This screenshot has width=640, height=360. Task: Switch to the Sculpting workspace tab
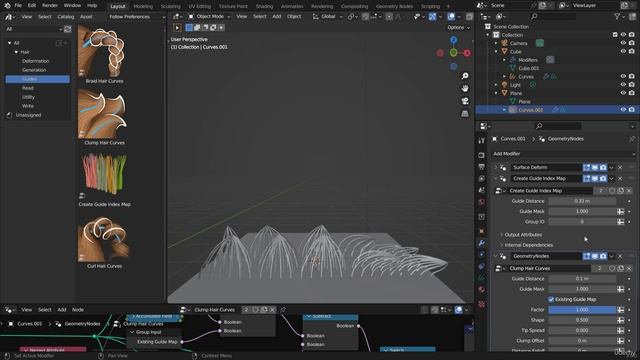pyautogui.click(x=171, y=7)
